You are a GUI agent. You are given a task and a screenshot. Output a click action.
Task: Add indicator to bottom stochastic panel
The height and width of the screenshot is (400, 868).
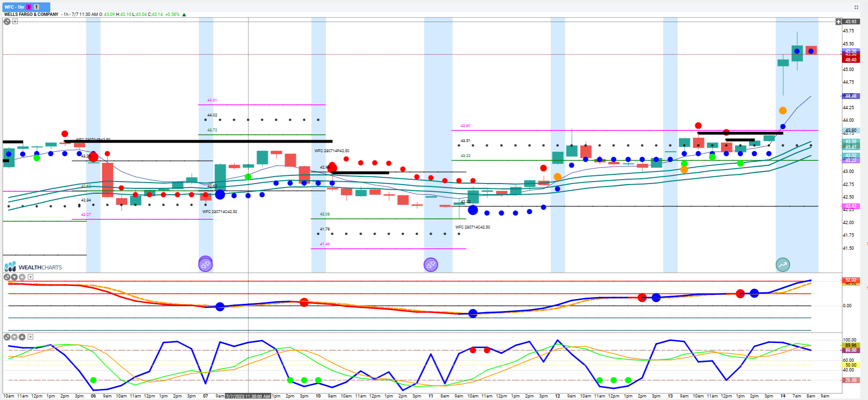(x=30, y=337)
